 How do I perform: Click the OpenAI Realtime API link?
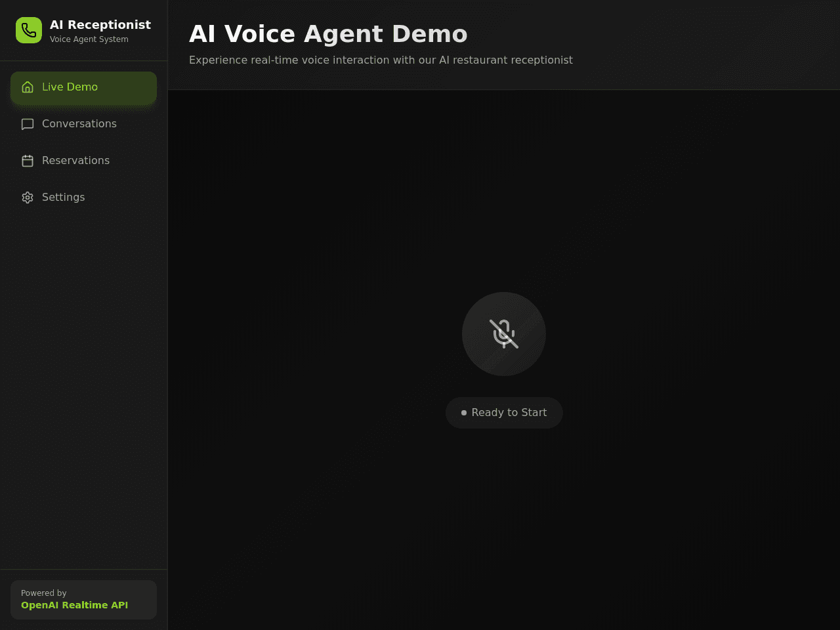[x=74, y=605]
